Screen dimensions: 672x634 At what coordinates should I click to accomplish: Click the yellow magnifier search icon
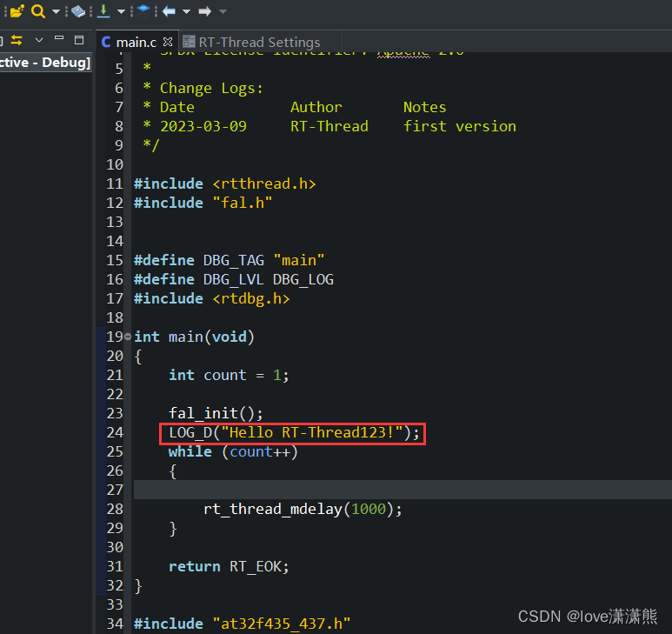tap(38, 11)
